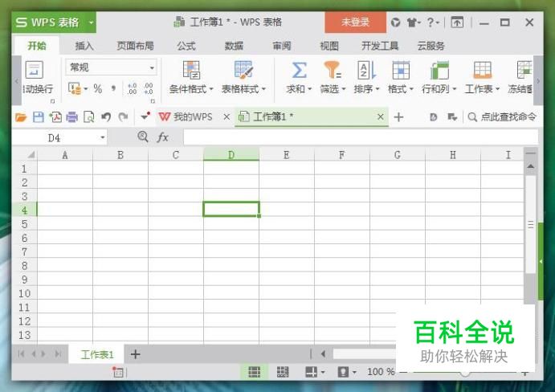
Task: Switch to page break preview view
Action: click(283, 372)
